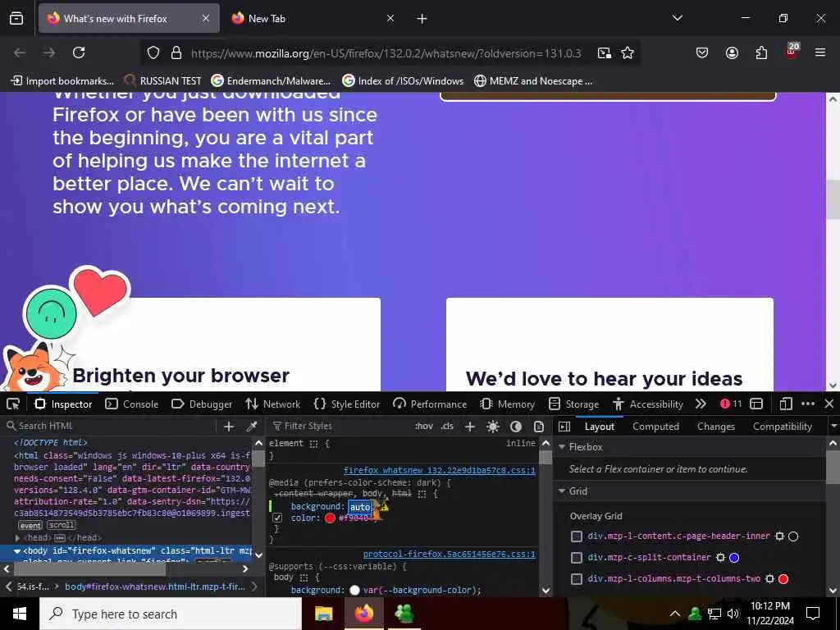Activate the element picker tool in DevTools
Viewport: 840px width, 630px height.
(13, 404)
